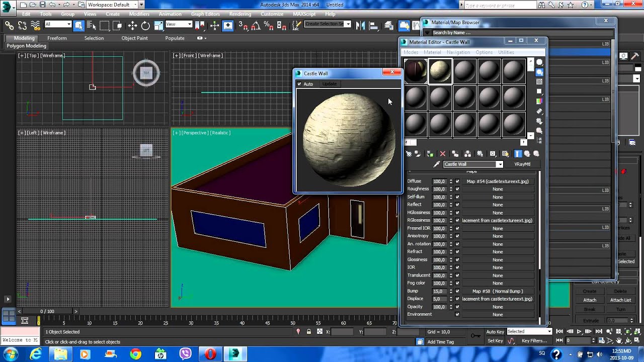Click Delete material X icon in Material Editor
The image size is (644, 362).
pos(443,154)
